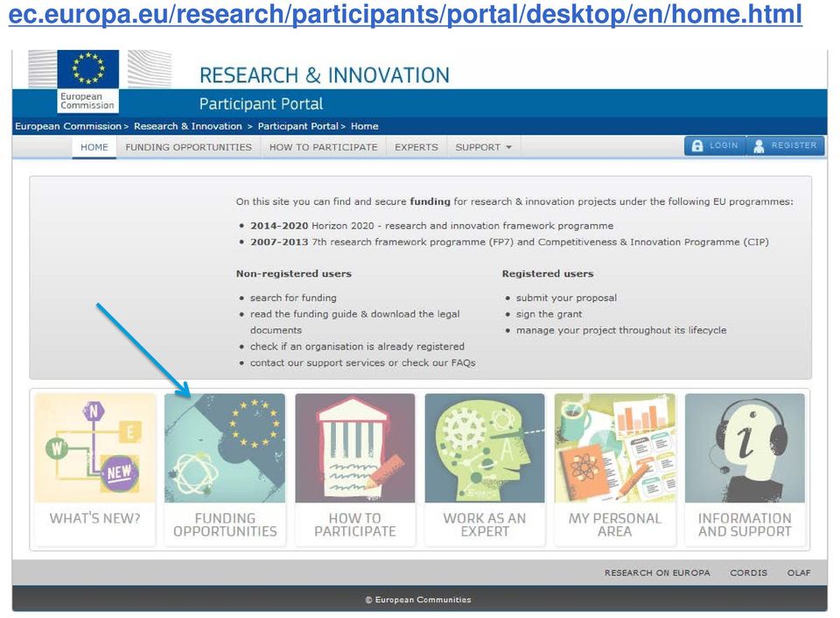Open the OLAF footer link
Viewport: 840px width, 618px height.
click(799, 573)
